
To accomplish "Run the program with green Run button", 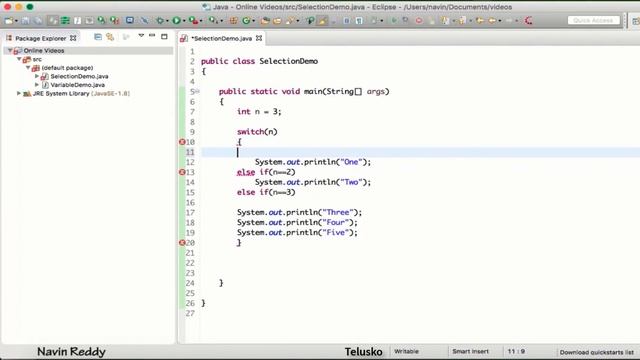I will coord(176,20).
